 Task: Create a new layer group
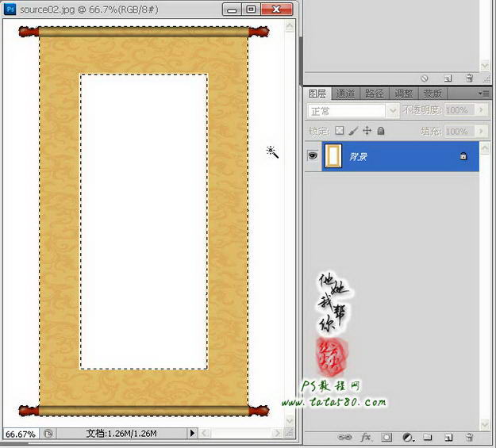coord(428,437)
